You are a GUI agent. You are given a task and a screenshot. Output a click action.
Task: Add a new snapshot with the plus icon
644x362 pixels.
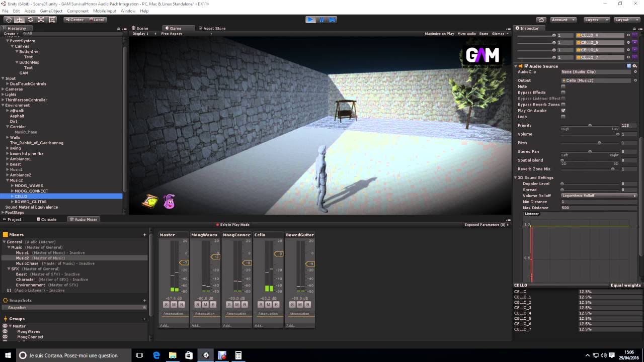coord(144,300)
